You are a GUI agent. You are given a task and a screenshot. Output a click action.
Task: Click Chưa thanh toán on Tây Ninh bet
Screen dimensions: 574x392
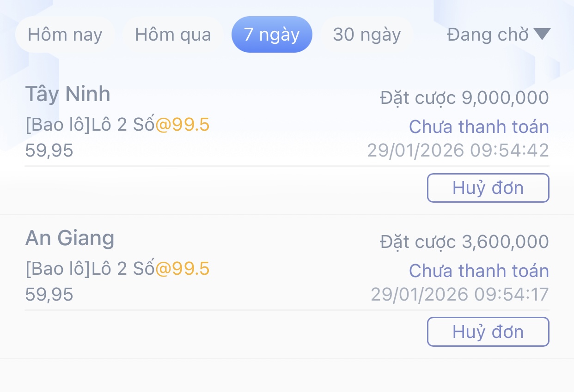(479, 127)
